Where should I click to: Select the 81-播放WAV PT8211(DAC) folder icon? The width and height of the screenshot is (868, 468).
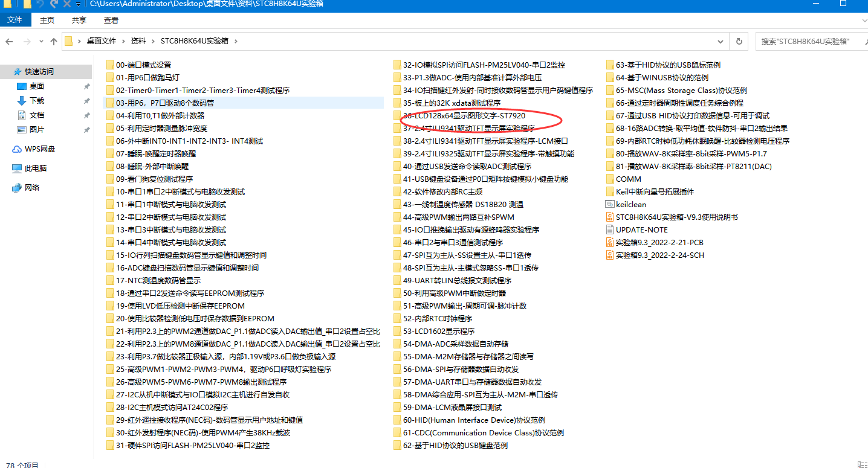(610, 166)
